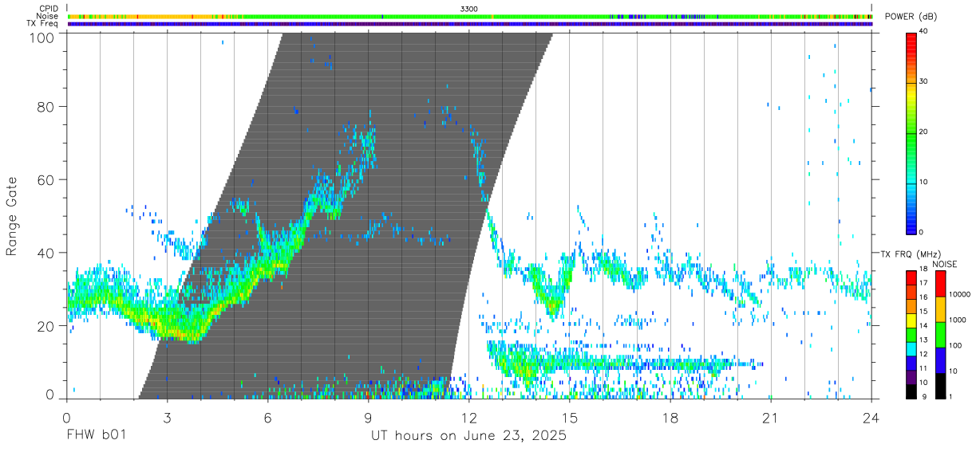Click the 20 range gate tick label

pos(46,326)
